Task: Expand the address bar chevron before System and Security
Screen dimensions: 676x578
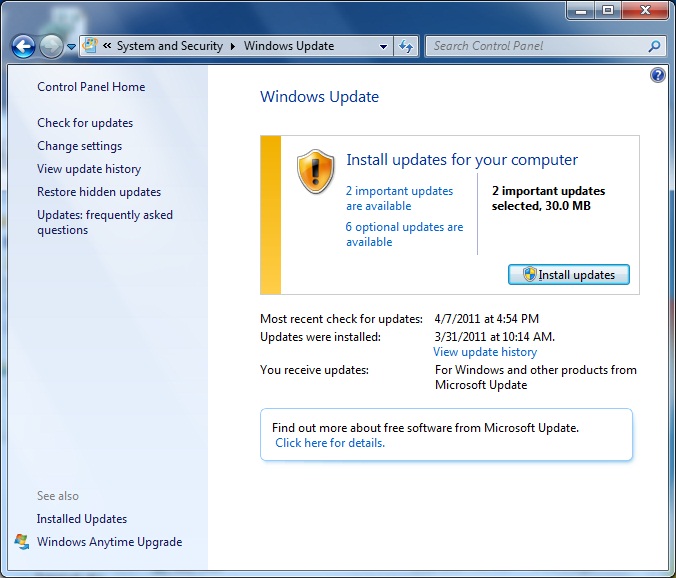Action: pos(107,46)
